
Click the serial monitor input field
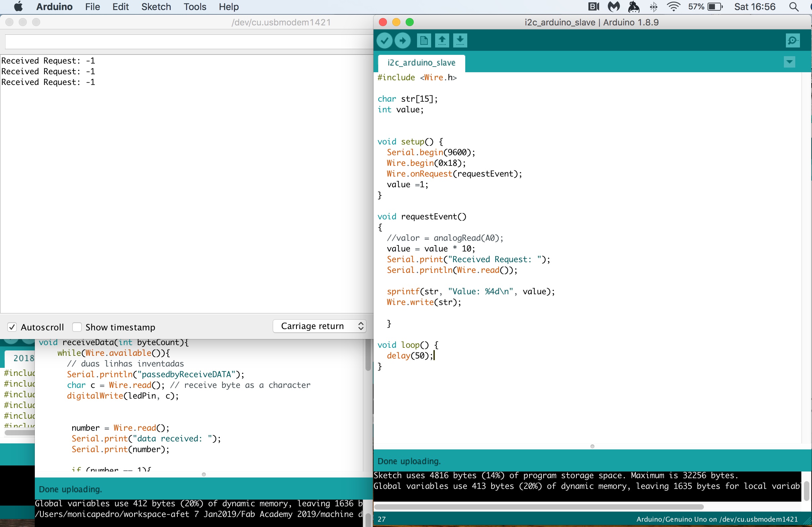pos(189,42)
